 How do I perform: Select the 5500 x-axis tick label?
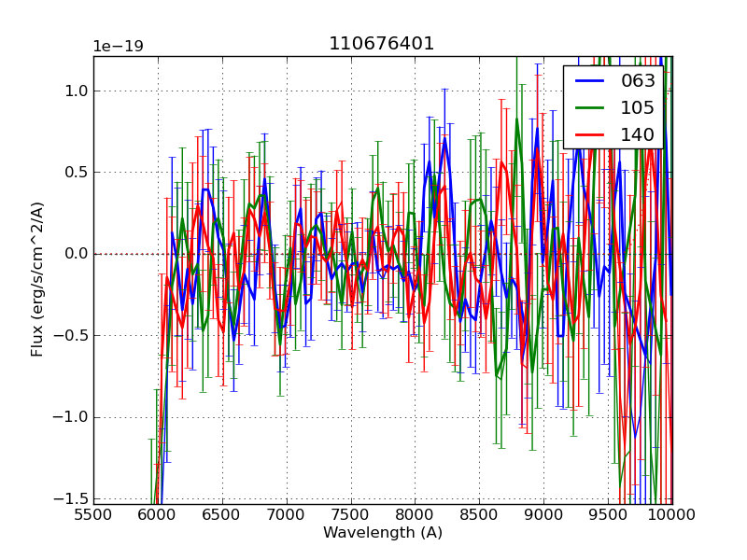(x=93, y=514)
